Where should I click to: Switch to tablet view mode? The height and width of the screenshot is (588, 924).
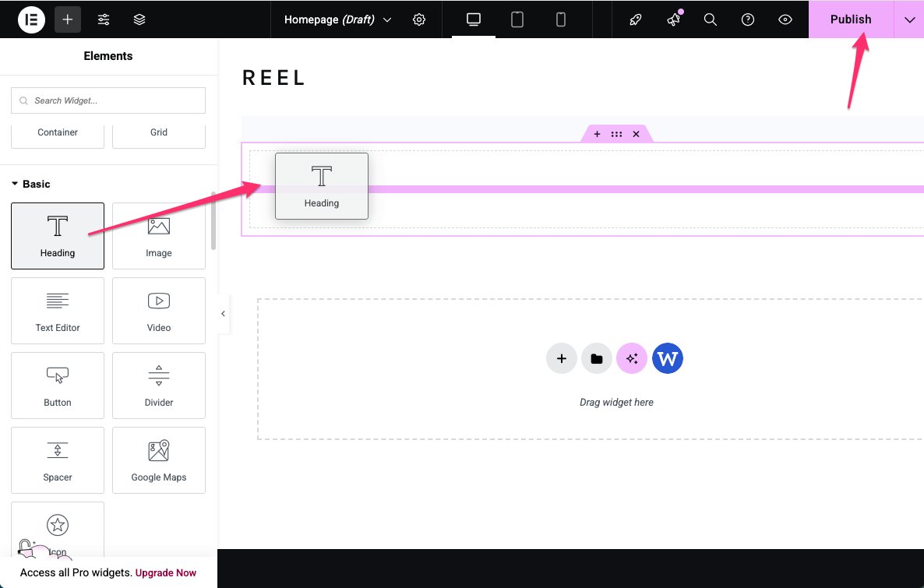[x=517, y=19]
